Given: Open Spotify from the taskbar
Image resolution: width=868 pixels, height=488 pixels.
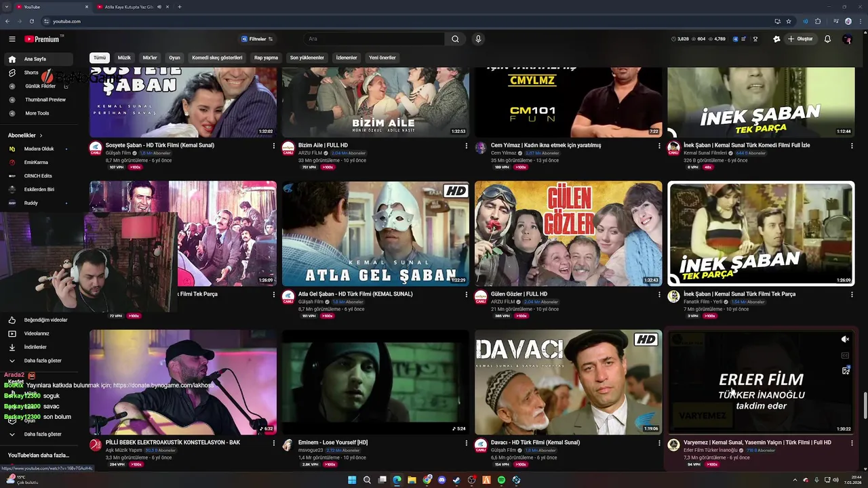Looking at the screenshot, I should [x=501, y=480].
